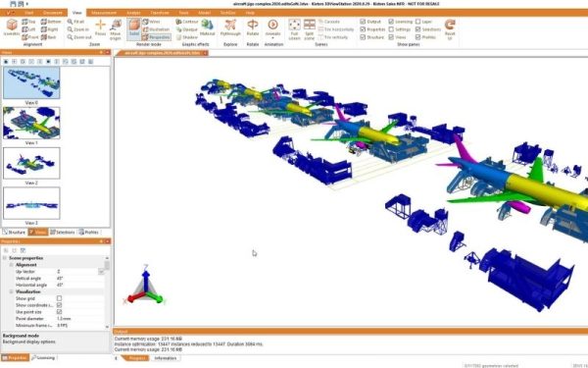
Task: Click Zoom out magnifier
Action: 79,37
